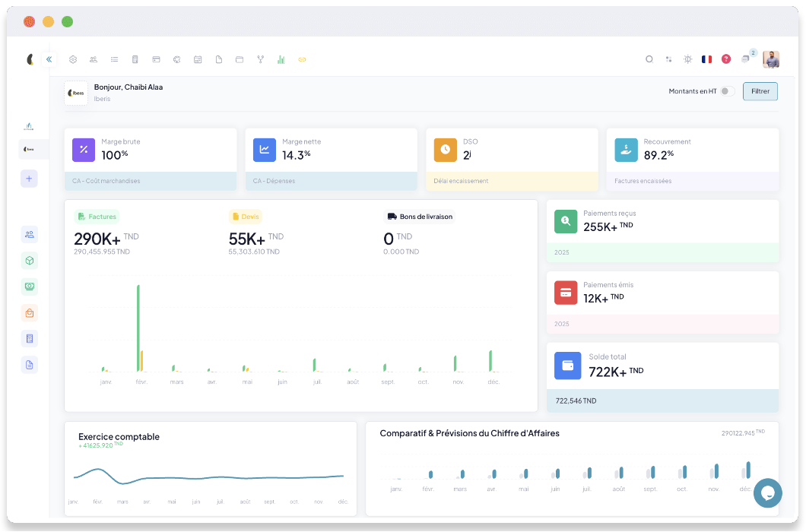Open the French flag language selector
The width and height of the screenshot is (806, 532).
[x=706, y=59]
